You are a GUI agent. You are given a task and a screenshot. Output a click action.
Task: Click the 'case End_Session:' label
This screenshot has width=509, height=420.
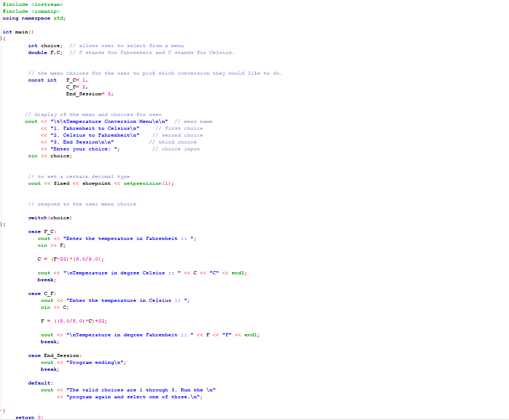pyautogui.click(x=55, y=355)
